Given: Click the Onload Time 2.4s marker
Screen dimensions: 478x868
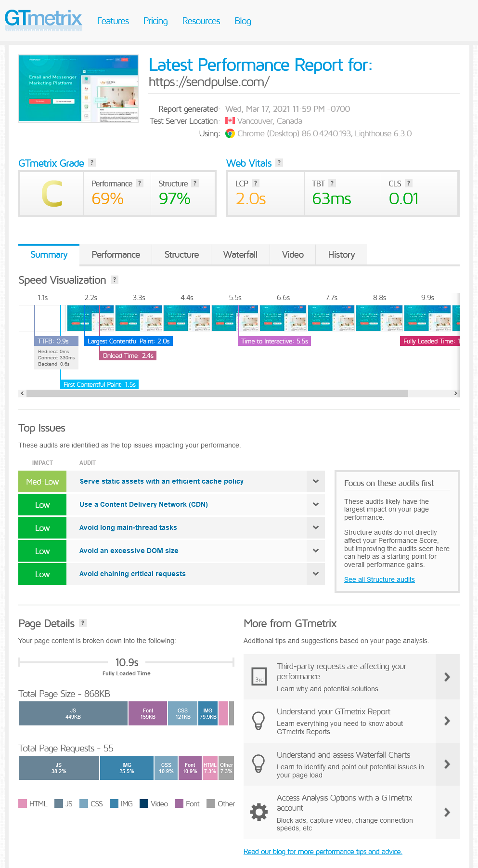Looking at the screenshot, I should coord(128,355).
